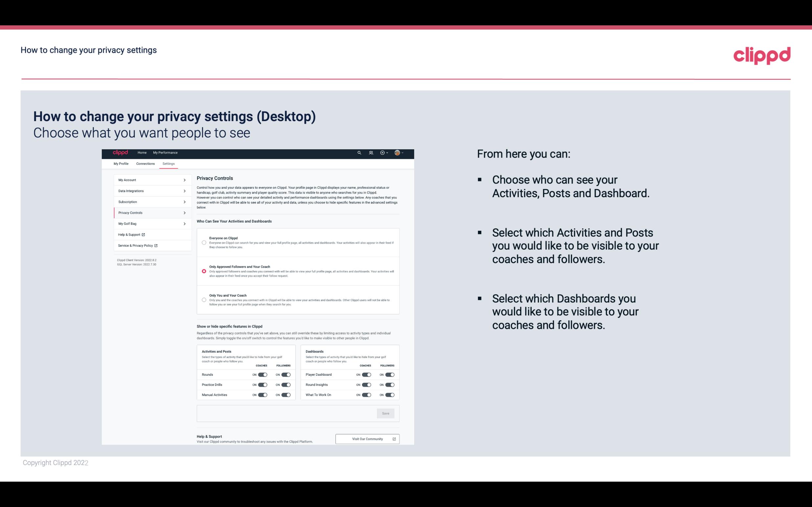Select My Profile navigation icon
This screenshot has height=507, width=812.
(121, 163)
